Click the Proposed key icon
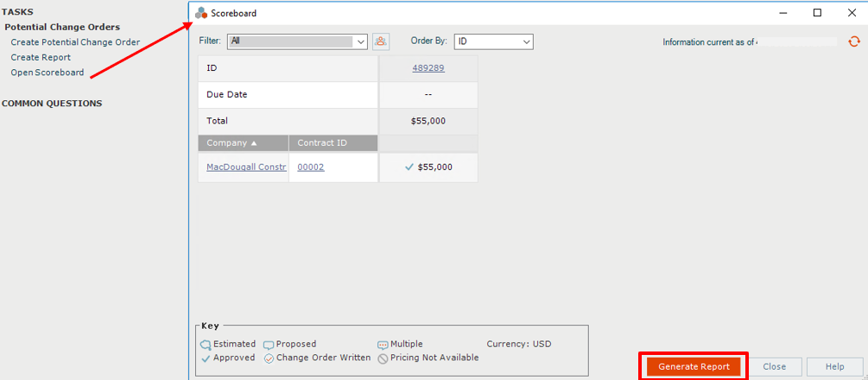 (269, 345)
